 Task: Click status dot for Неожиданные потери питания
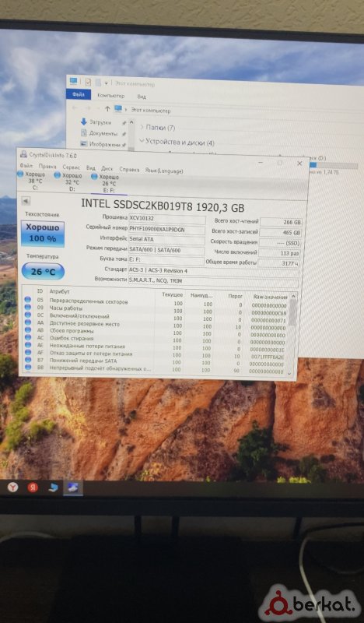pyautogui.click(x=28, y=345)
